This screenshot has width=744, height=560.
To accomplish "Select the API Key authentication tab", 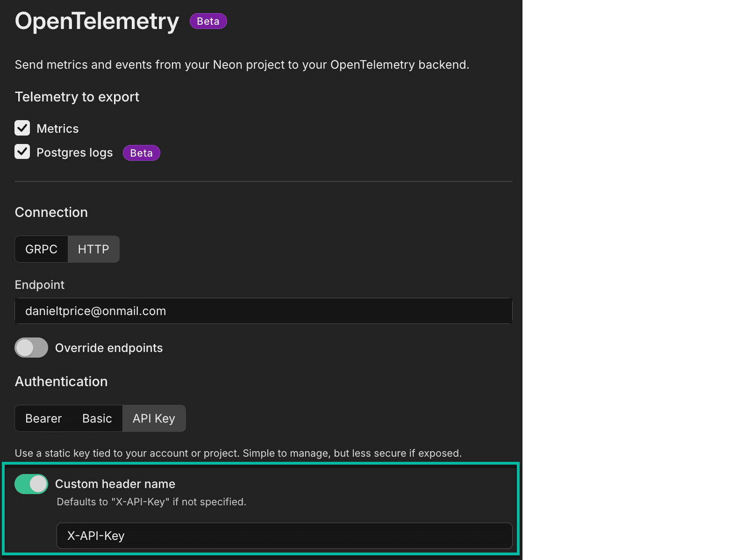I will pyautogui.click(x=154, y=418).
